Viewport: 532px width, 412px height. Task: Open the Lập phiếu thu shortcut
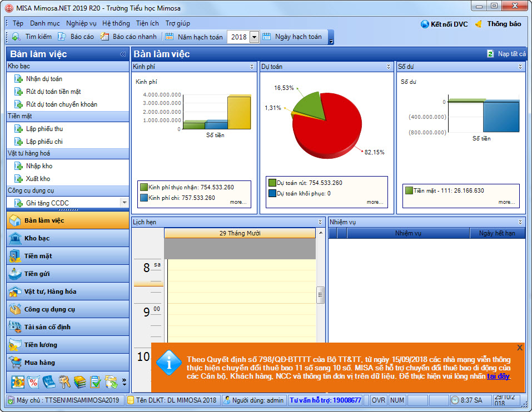(44, 129)
